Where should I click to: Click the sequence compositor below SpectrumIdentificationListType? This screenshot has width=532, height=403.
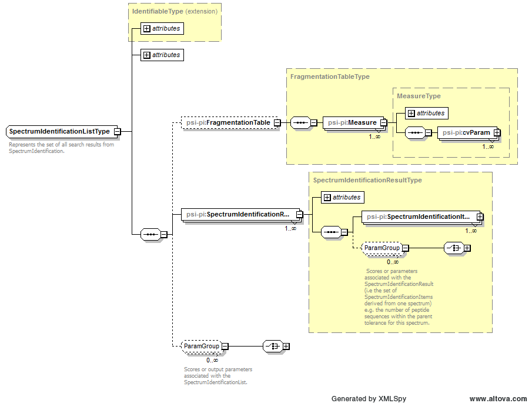pyautogui.click(x=152, y=234)
